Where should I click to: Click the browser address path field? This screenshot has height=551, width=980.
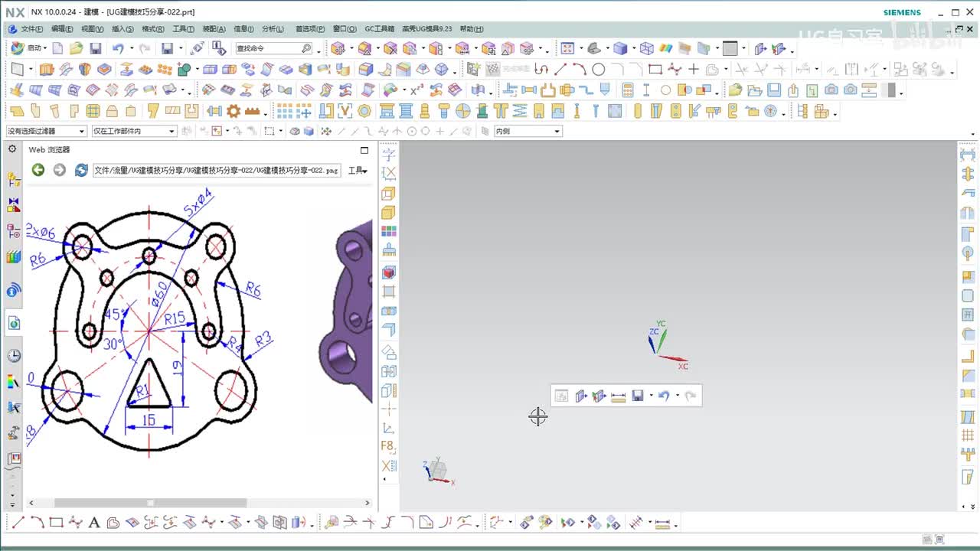(x=217, y=170)
